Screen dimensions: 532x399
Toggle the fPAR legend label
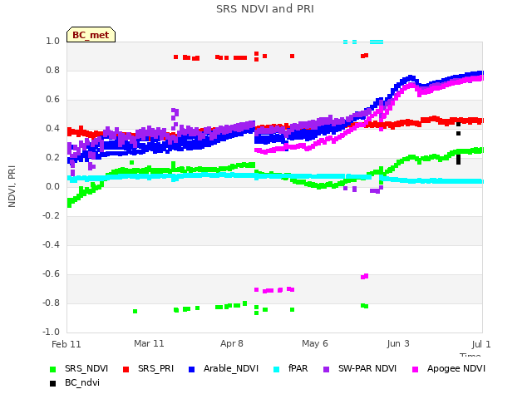298,369
